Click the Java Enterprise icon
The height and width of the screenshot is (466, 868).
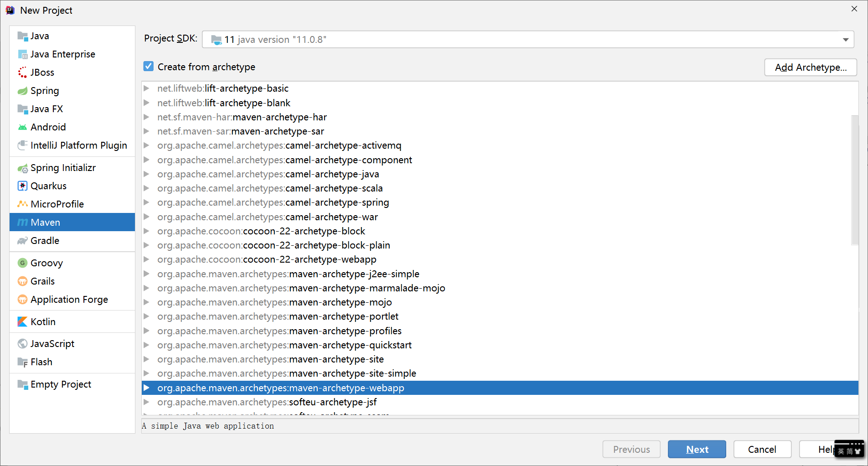click(x=22, y=54)
